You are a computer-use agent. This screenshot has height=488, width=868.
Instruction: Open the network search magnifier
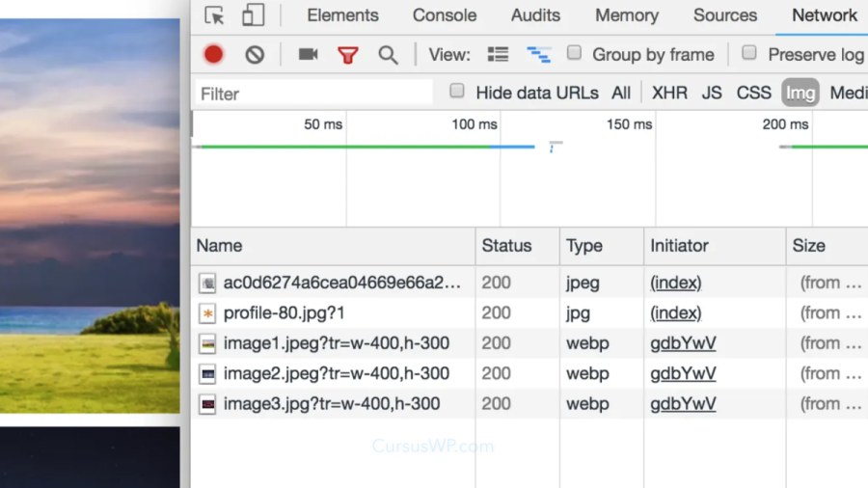(388, 55)
